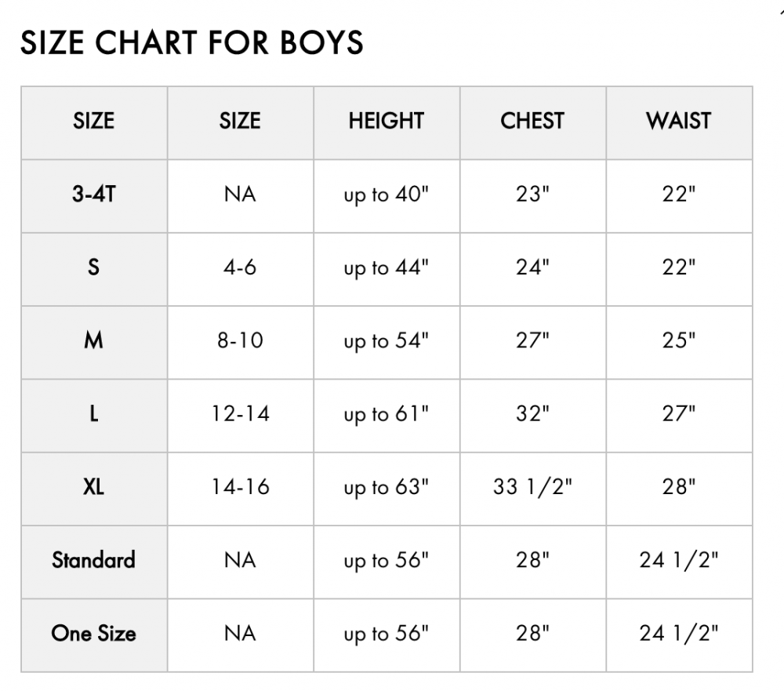Click the XL size row label

click(93, 487)
